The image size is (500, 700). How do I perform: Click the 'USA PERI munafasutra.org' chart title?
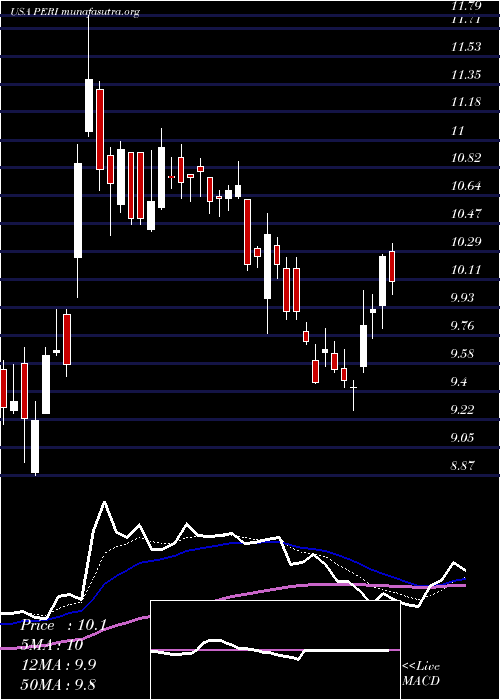point(75,12)
